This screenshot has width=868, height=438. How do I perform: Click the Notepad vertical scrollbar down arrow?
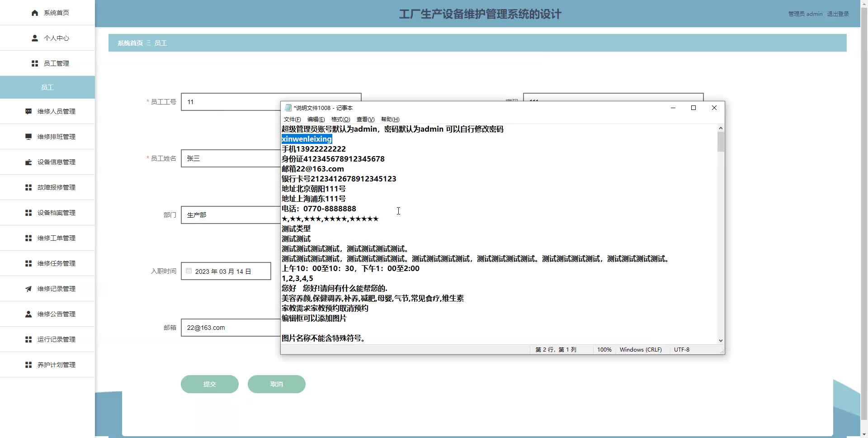[x=721, y=341]
